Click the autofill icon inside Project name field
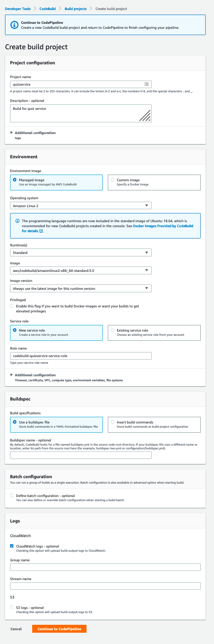Screen dimensions: 214x644 click(146, 84)
